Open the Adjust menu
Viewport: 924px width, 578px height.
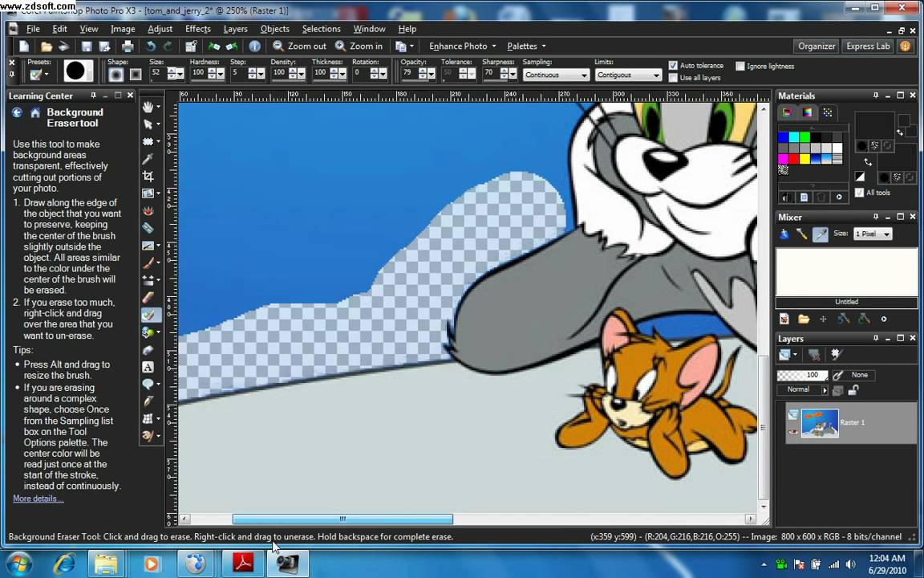160,29
